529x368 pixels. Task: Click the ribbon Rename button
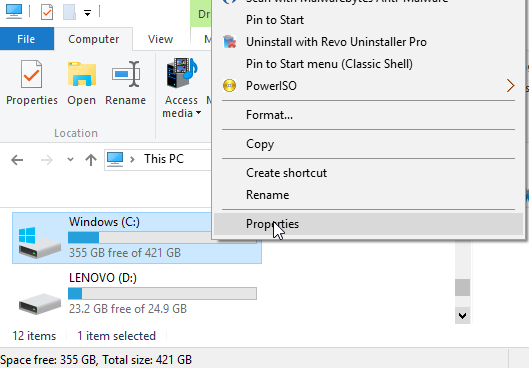click(x=126, y=83)
